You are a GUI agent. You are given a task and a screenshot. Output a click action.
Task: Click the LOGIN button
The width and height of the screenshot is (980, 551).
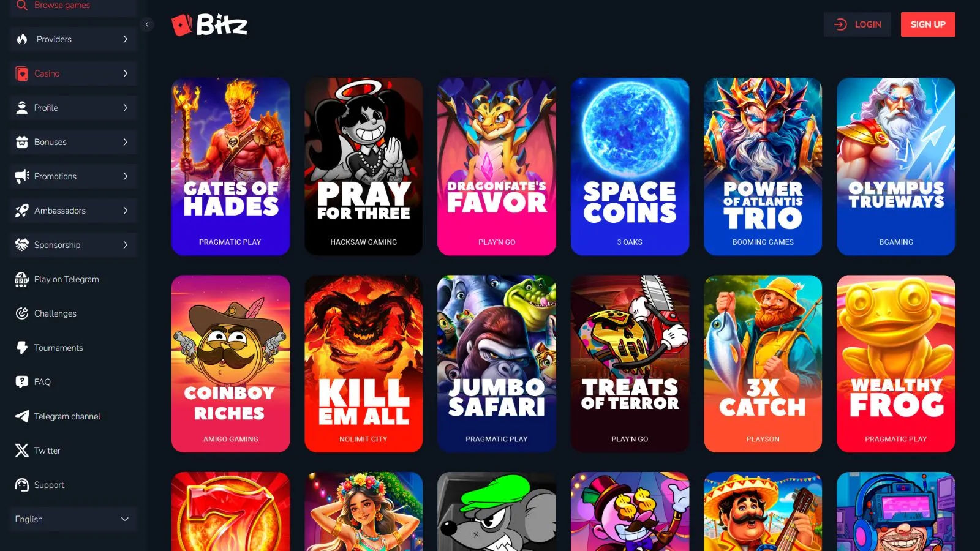coord(858,24)
